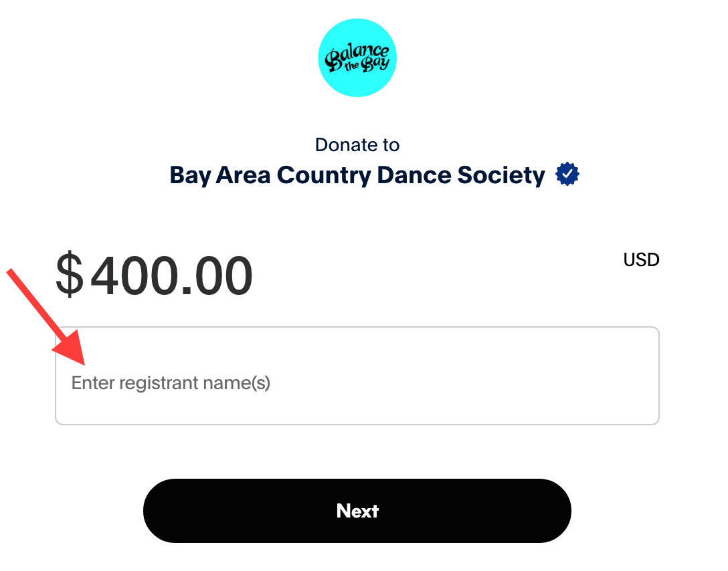Click the arrowhead pointing at the name field
The width and height of the screenshot is (728, 571).
coord(75,353)
